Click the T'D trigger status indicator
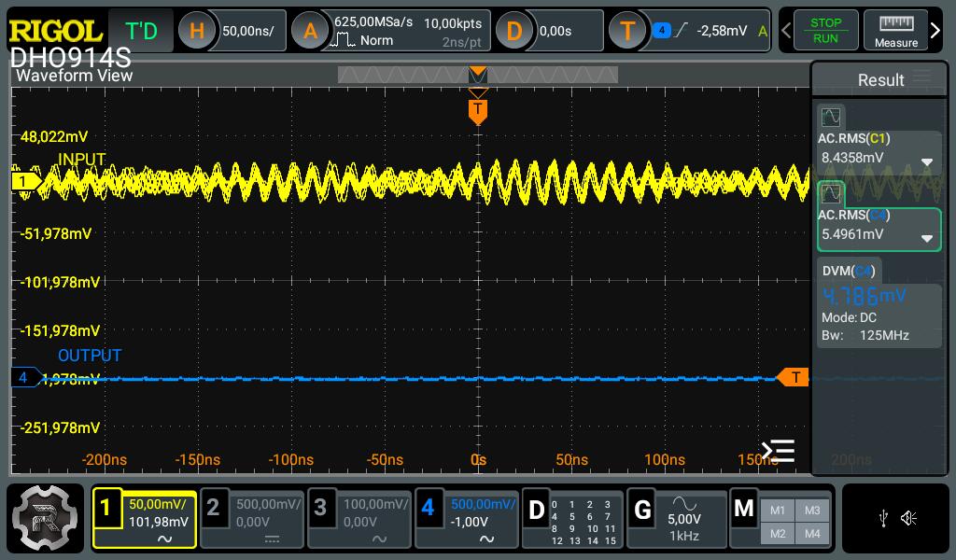Screen dimensions: 956x560 (x=141, y=31)
